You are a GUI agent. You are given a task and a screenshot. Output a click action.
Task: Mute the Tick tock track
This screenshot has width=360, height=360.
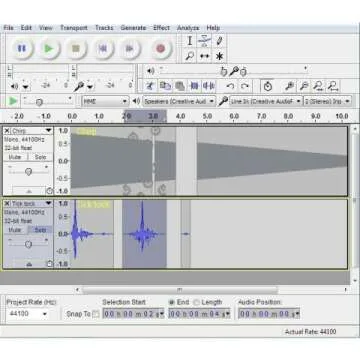coord(15,230)
